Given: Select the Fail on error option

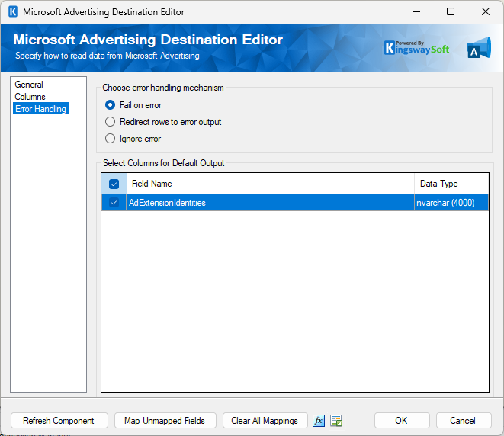Looking at the screenshot, I should click(111, 105).
